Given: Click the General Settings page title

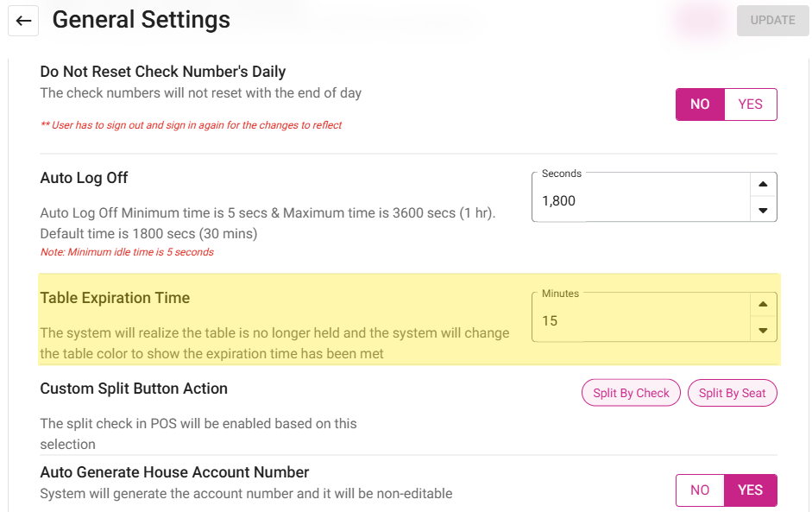Looking at the screenshot, I should click(x=142, y=20).
